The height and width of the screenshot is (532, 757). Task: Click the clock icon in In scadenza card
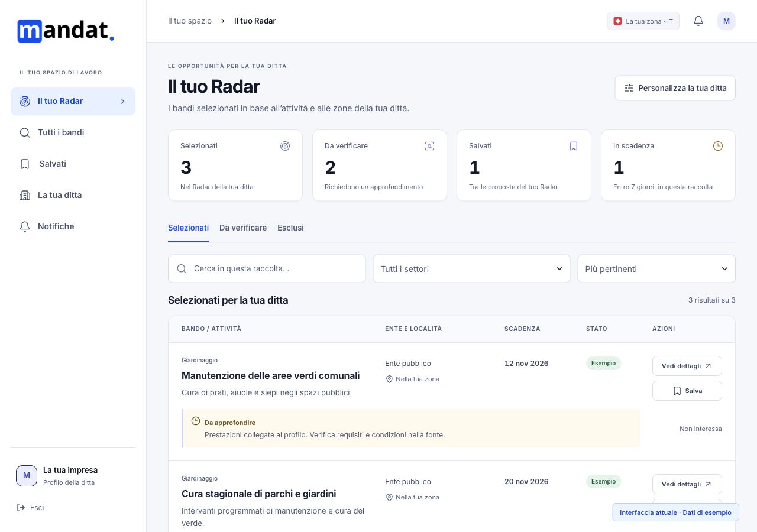[718, 146]
